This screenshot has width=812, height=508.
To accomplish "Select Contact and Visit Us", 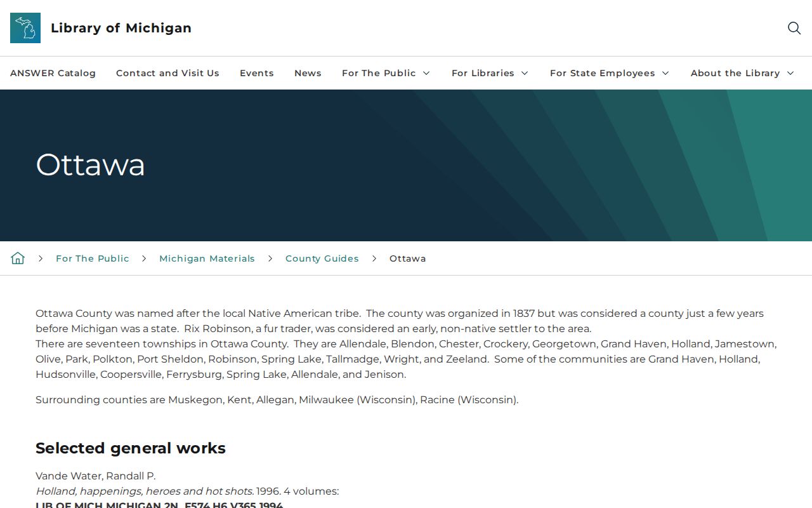I will point(167,73).
